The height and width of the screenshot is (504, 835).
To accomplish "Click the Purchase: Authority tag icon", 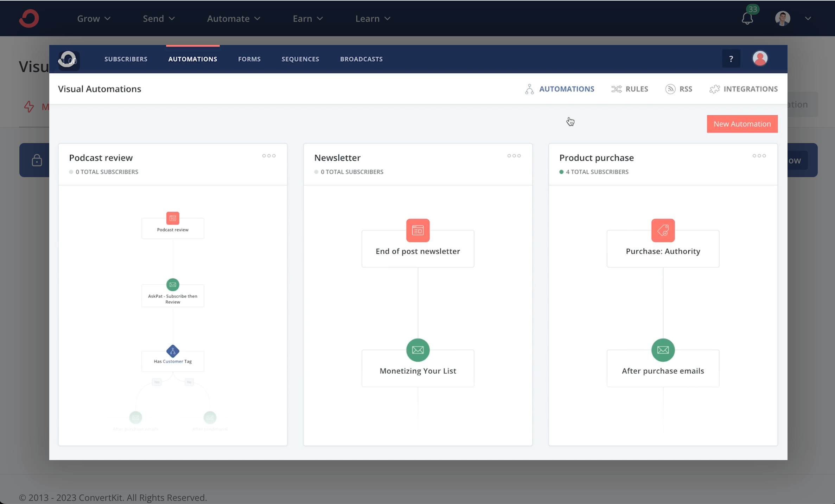I will [x=663, y=231].
